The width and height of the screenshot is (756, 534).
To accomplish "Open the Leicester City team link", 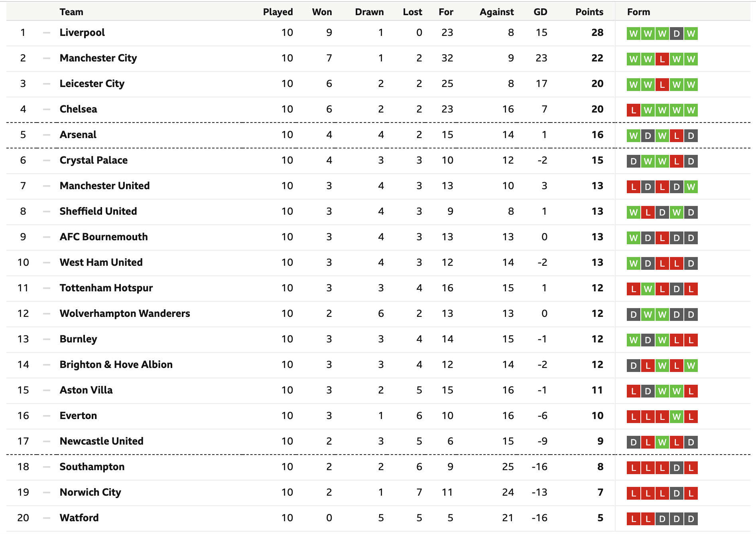I will pos(92,84).
